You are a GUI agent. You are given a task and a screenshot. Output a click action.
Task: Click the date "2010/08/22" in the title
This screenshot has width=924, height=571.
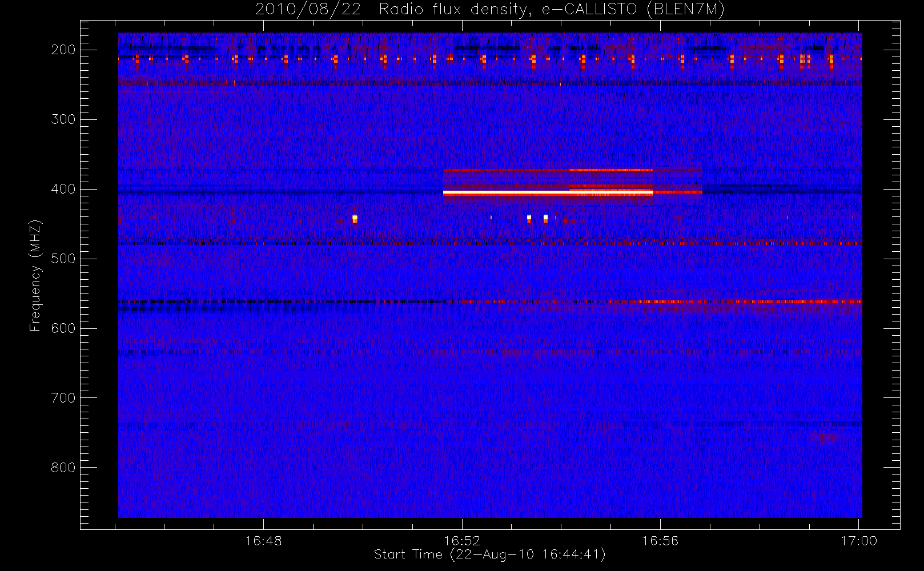pyautogui.click(x=308, y=9)
